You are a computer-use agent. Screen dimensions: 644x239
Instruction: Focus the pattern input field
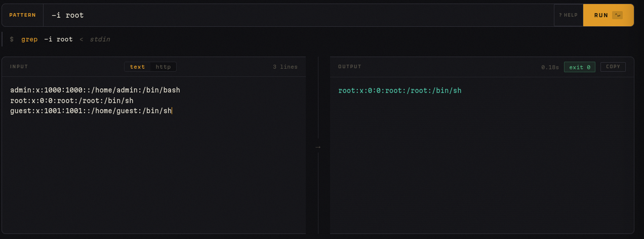pyautogui.click(x=299, y=15)
